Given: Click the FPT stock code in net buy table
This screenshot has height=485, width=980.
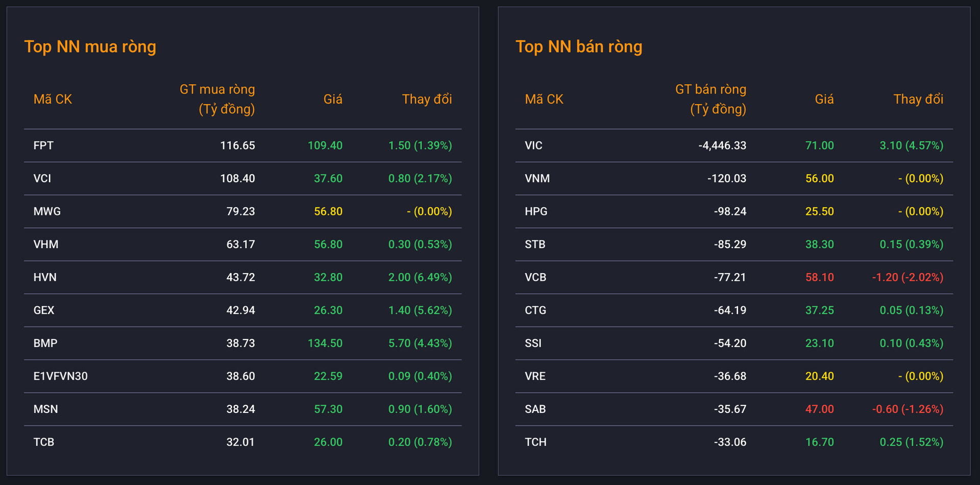Looking at the screenshot, I should coord(43,145).
